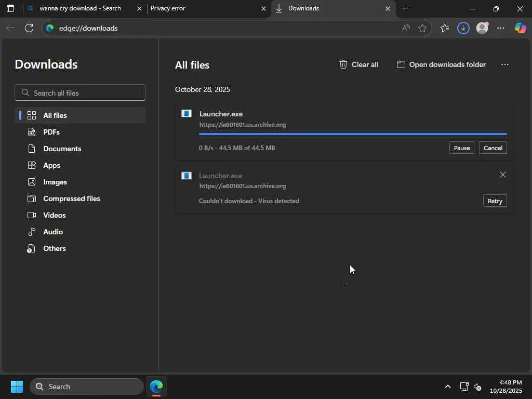Open the Favorites list icon
The height and width of the screenshot is (399, 532).
[445, 28]
